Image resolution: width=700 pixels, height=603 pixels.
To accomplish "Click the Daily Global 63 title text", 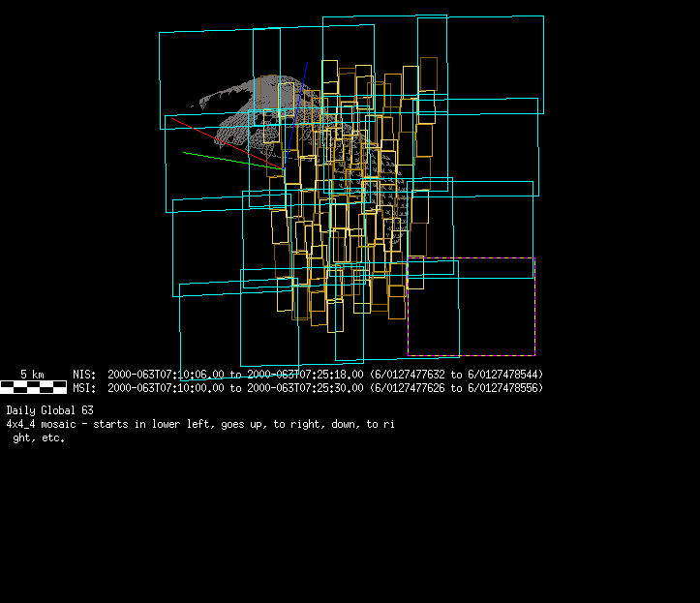I will (x=49, y=410).
